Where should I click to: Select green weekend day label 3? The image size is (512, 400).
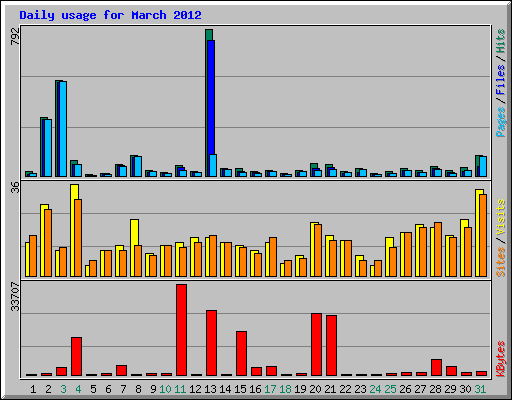(63, 389)
